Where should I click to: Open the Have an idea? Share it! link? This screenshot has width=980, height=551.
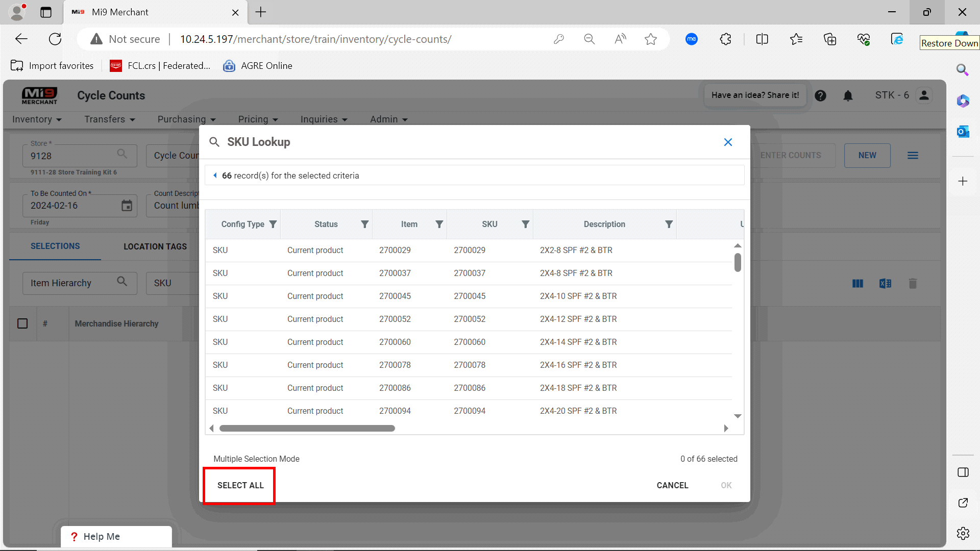(755, 95)
